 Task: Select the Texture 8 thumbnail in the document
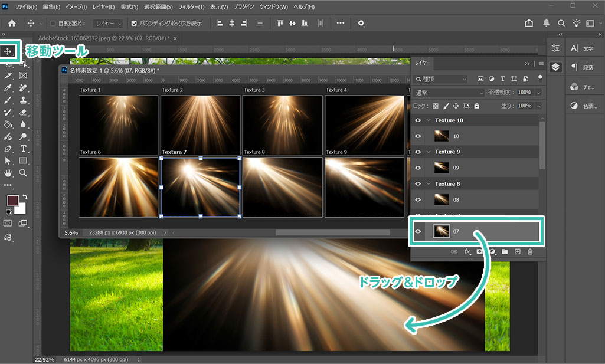pyautogui.click(x=282, y=186)
